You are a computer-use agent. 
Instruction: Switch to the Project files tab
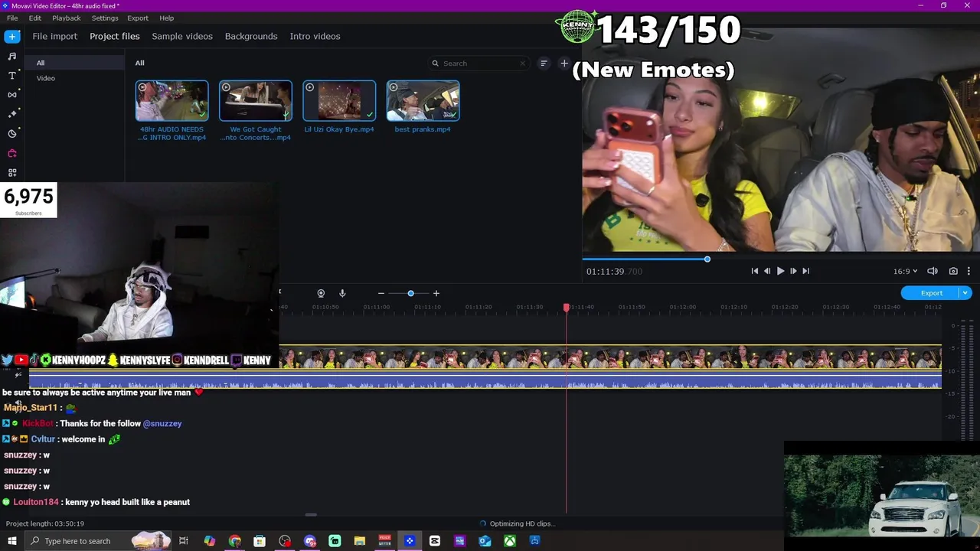(x=115, y=36)
